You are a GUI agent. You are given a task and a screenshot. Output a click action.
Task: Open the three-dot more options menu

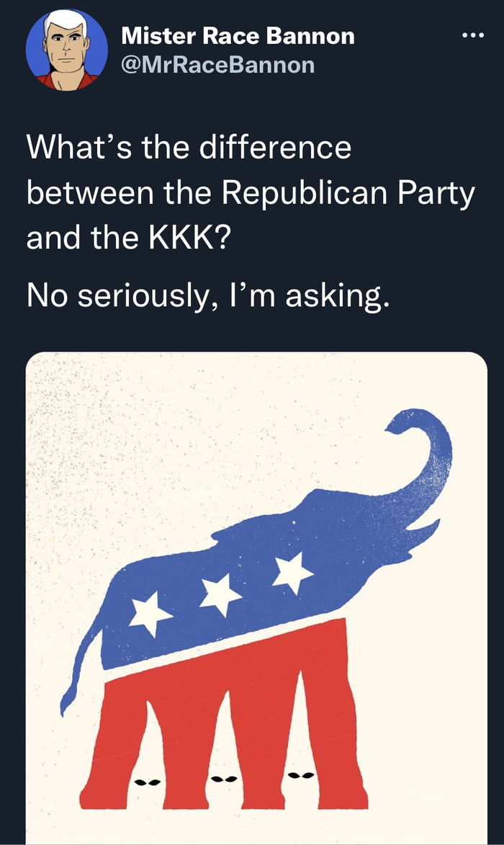472,36
